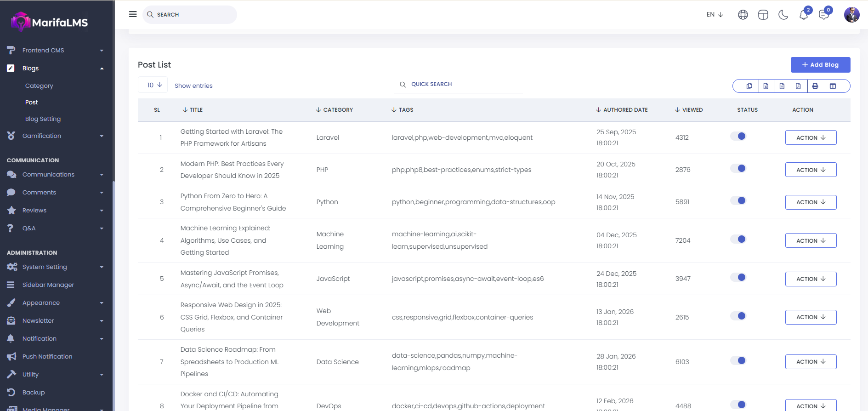
Task: Print the post list
Action: (815, 86)
